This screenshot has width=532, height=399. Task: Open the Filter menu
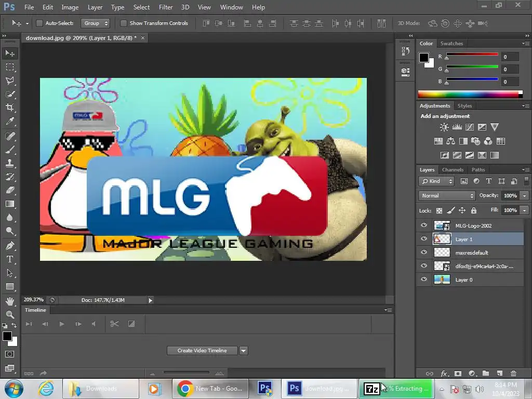166,7
